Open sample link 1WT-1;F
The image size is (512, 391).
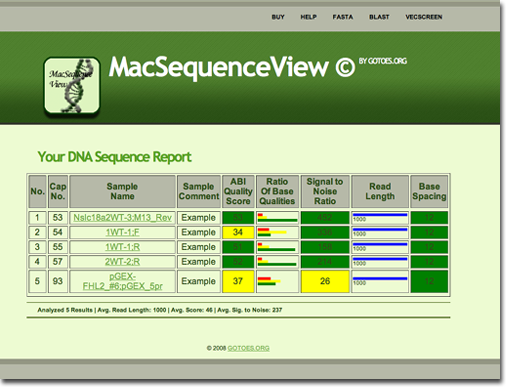click(122, 232)
